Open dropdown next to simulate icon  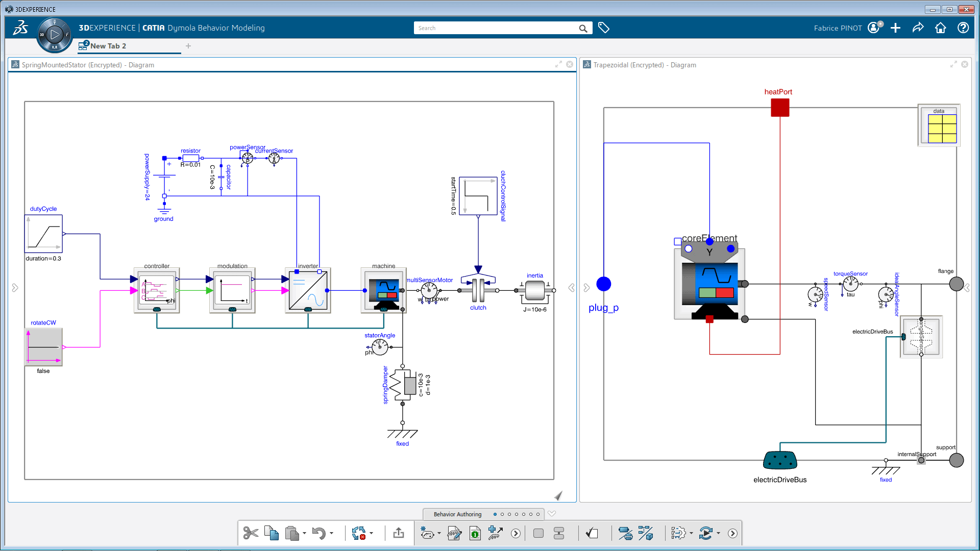click(718, 534)
